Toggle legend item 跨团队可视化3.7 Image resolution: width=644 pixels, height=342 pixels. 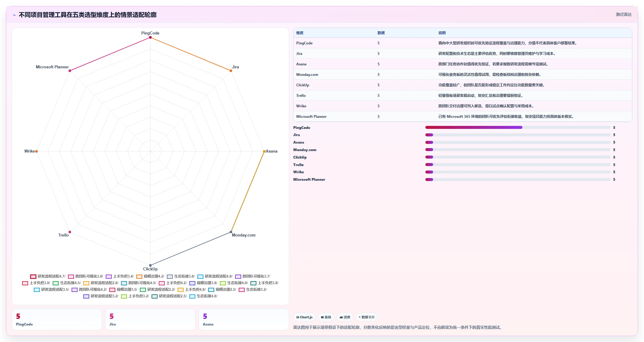point(253,276)
